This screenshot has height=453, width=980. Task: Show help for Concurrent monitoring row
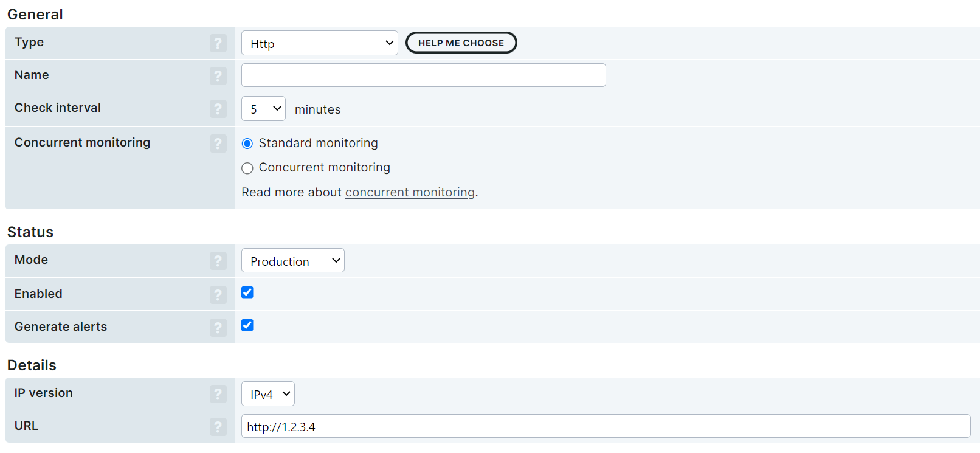click(x=218, y=144)
